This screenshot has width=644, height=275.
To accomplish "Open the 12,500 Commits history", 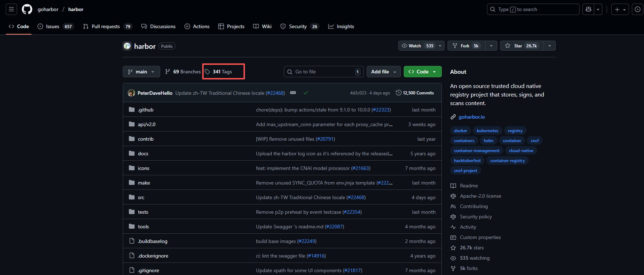I will (415, 93).
